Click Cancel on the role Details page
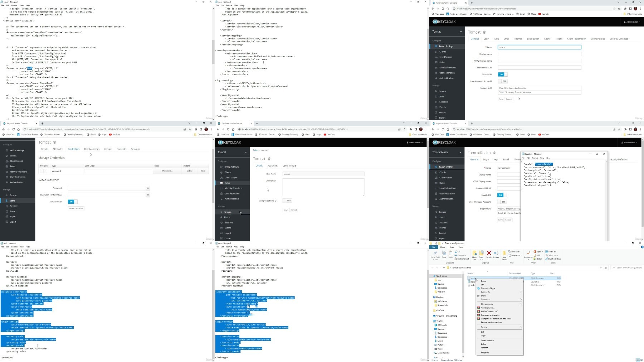Image resolution: width=644 pixels, height=362 pixels. 293,210
